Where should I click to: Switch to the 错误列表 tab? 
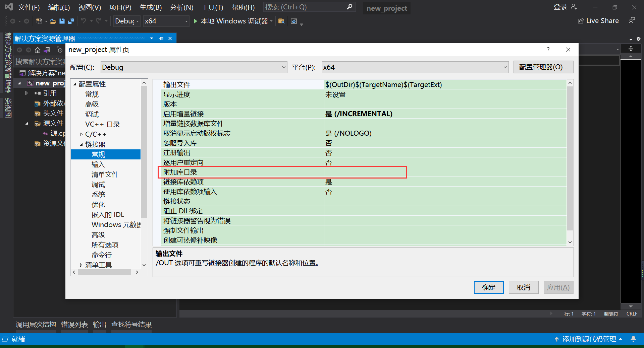pos(74,325)
